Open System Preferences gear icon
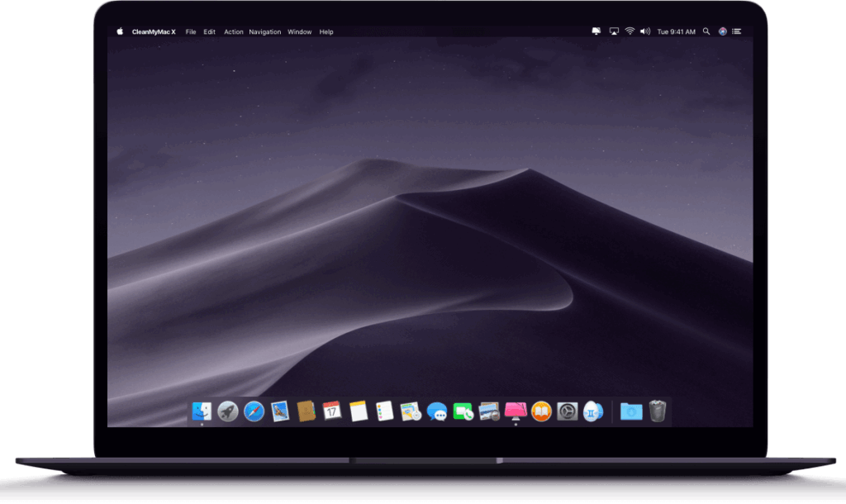The width and height of the screenshot is (846, 504). (567, 411)
